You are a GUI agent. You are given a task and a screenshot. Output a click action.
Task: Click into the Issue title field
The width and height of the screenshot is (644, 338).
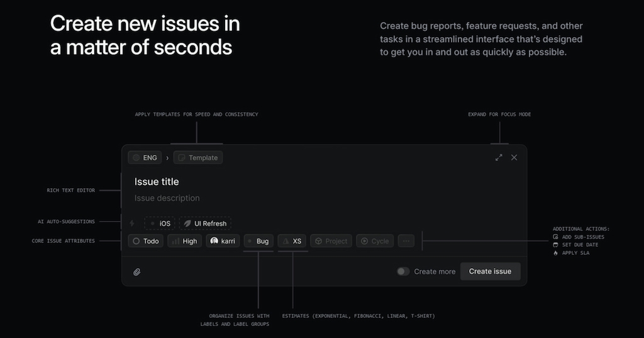pyautogui.click(x=157, y=182)
